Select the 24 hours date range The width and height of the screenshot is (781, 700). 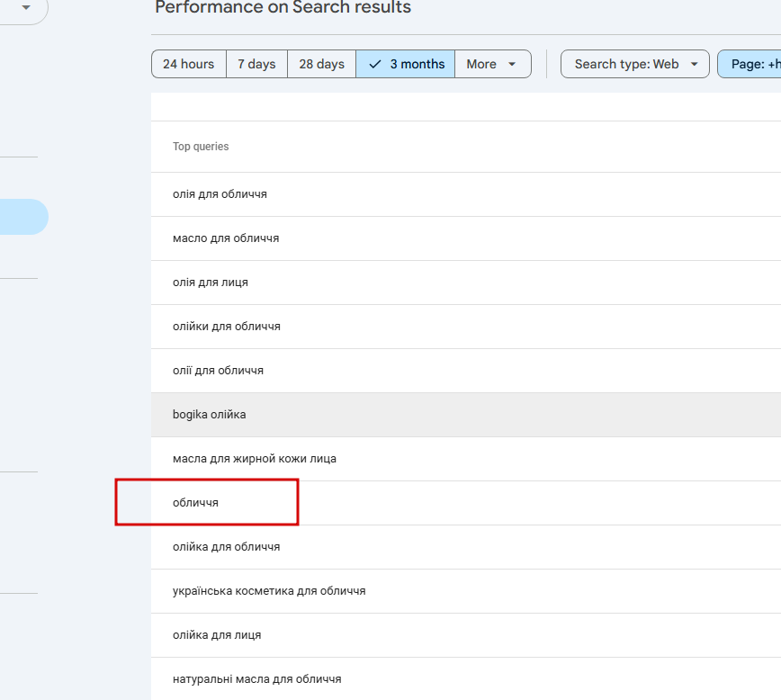click(x=188, y=64)
